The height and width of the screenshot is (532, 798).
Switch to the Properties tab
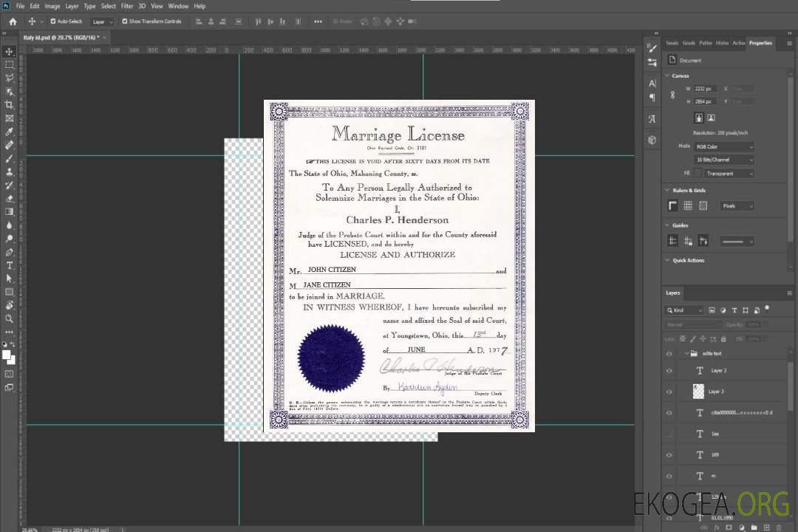(x=760, y=43)
